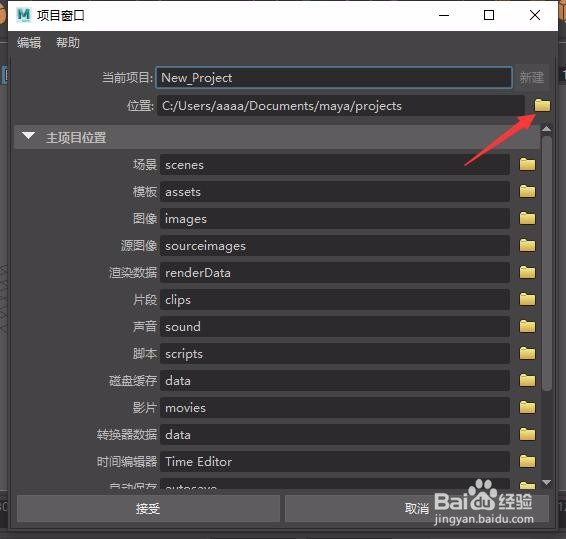This screenshot has width=566, height=539.
Task: Click the scripts input field
Action: pos(335,353)
